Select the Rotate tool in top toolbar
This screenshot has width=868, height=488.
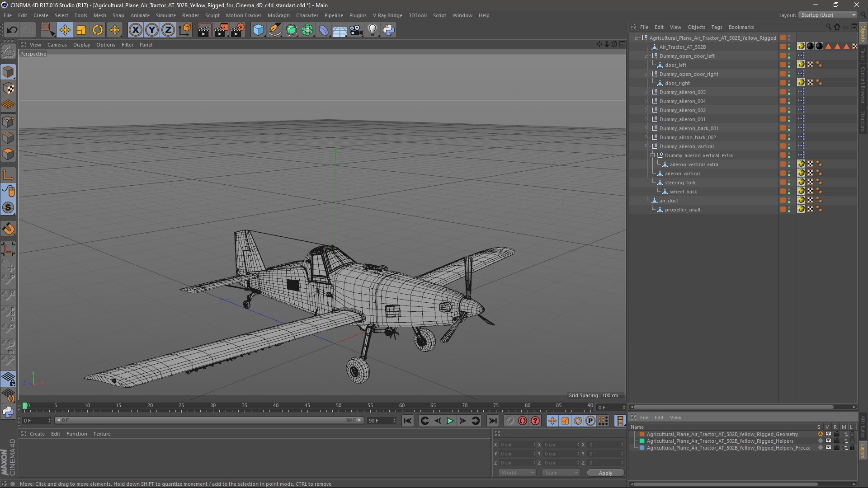pos(98,30)
